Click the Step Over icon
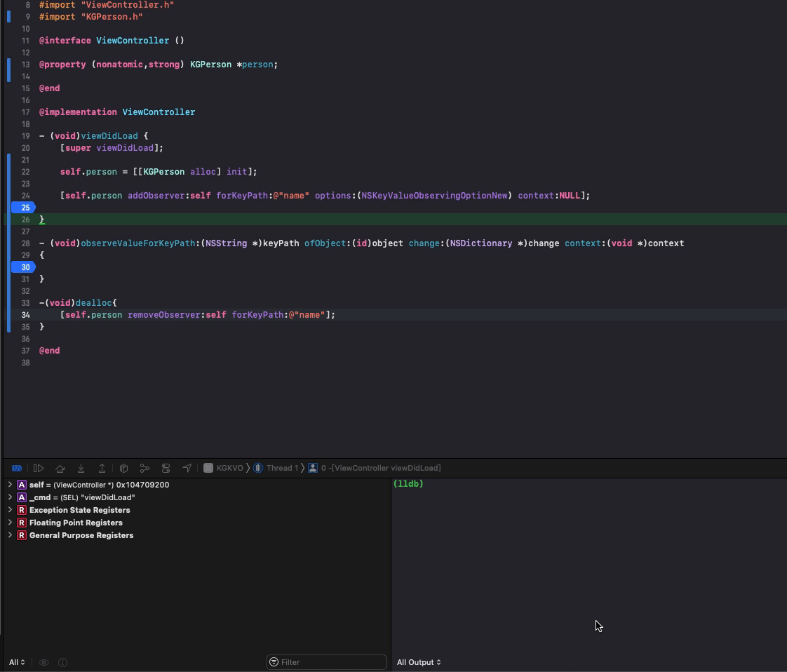 [60, 468]
